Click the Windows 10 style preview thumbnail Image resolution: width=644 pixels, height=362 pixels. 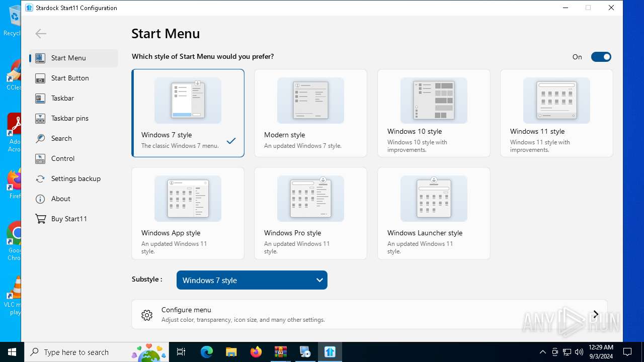click(434, 101)
